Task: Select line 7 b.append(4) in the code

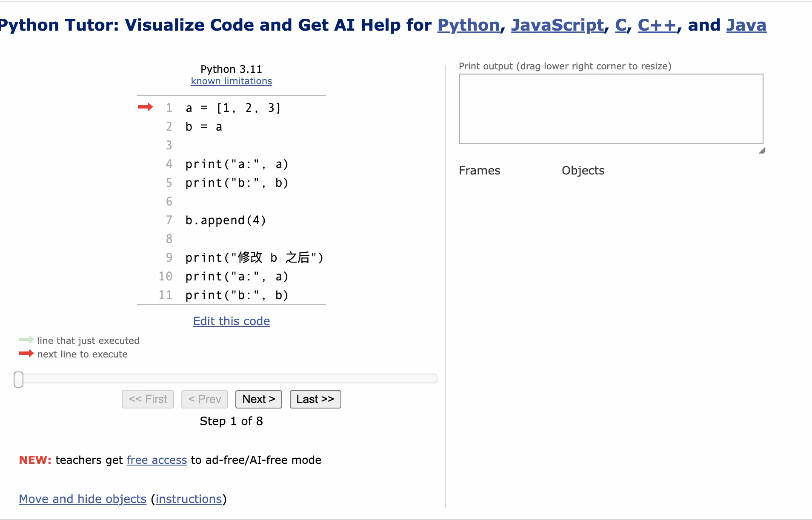Action: pyautogui.click(x=225, y=220)
